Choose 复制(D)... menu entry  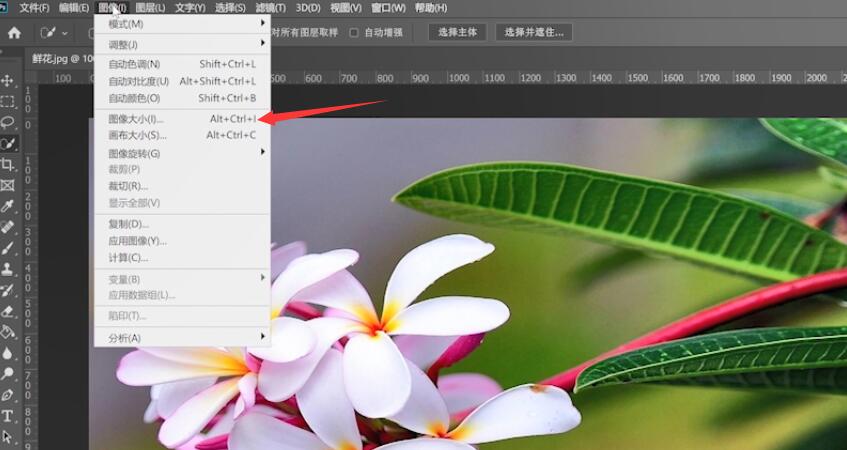point(183,224)
